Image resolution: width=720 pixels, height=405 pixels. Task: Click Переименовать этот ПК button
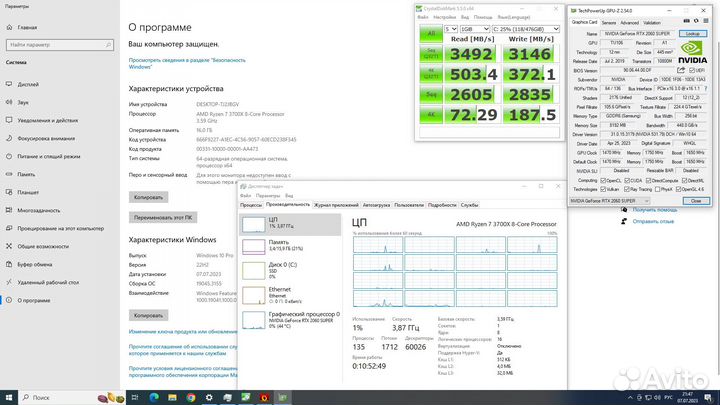click(163, 217)
